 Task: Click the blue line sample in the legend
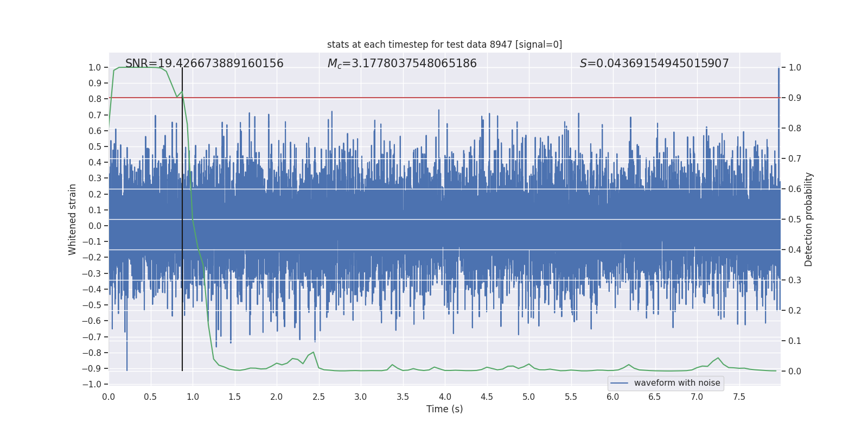tap(619, 383)
